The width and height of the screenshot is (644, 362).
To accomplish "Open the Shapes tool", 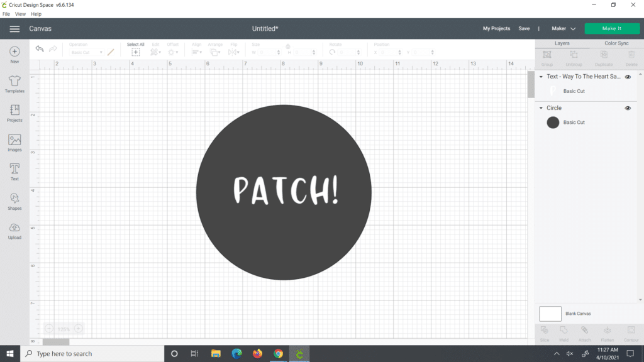I will point(14,202).
